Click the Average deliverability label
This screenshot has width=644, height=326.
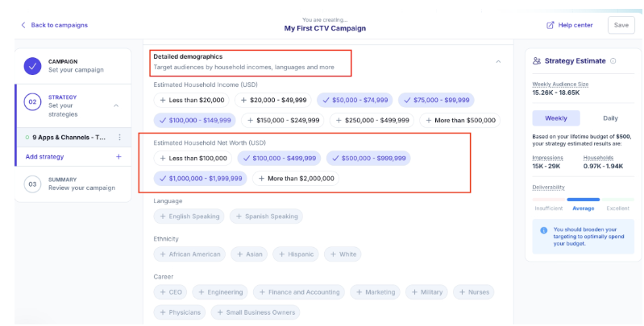584,208
